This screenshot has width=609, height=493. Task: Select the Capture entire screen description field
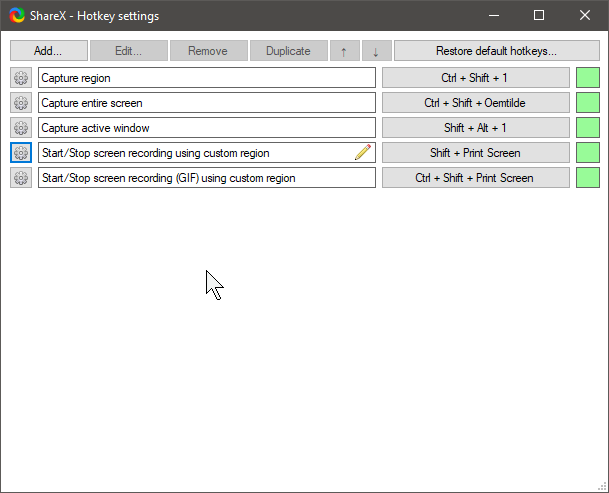pos(206,103)
